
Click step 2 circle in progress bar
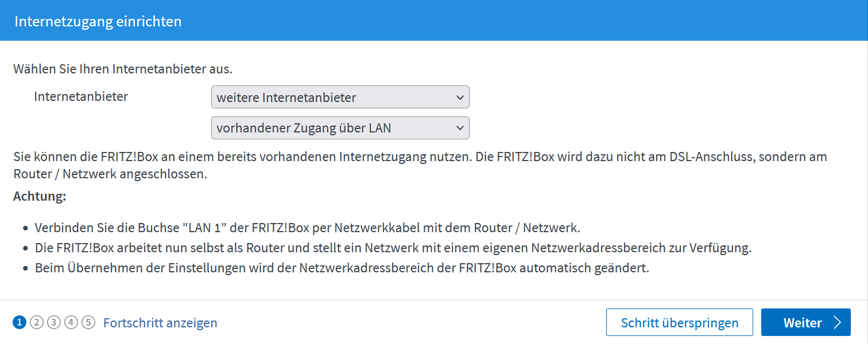click(37, 322)
